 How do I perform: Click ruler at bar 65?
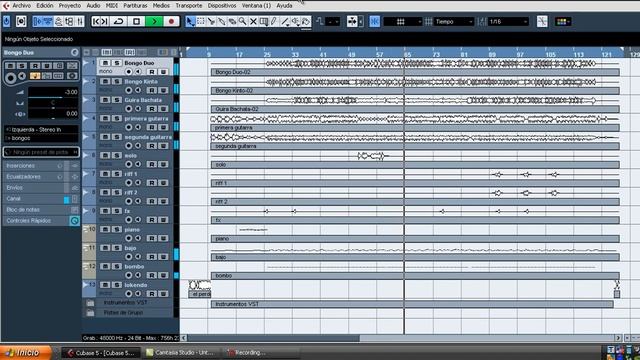[407, 54]
